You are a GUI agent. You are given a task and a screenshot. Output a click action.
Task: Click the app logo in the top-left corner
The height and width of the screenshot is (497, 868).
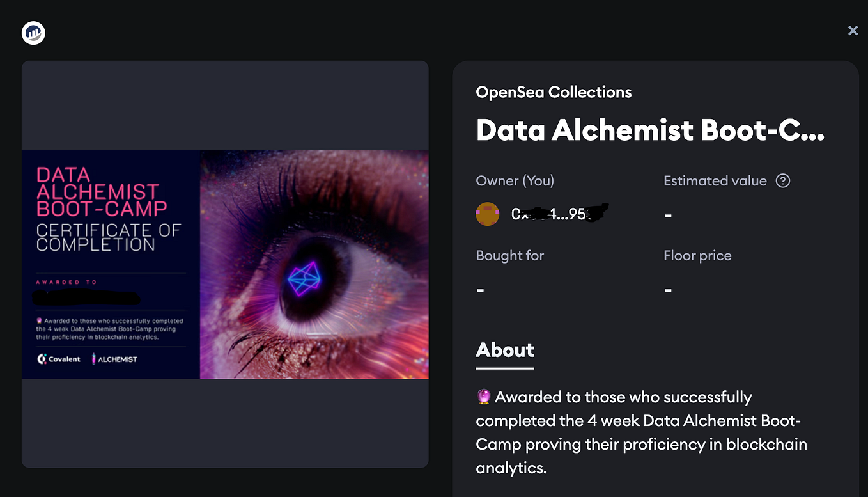pos(33,33)
